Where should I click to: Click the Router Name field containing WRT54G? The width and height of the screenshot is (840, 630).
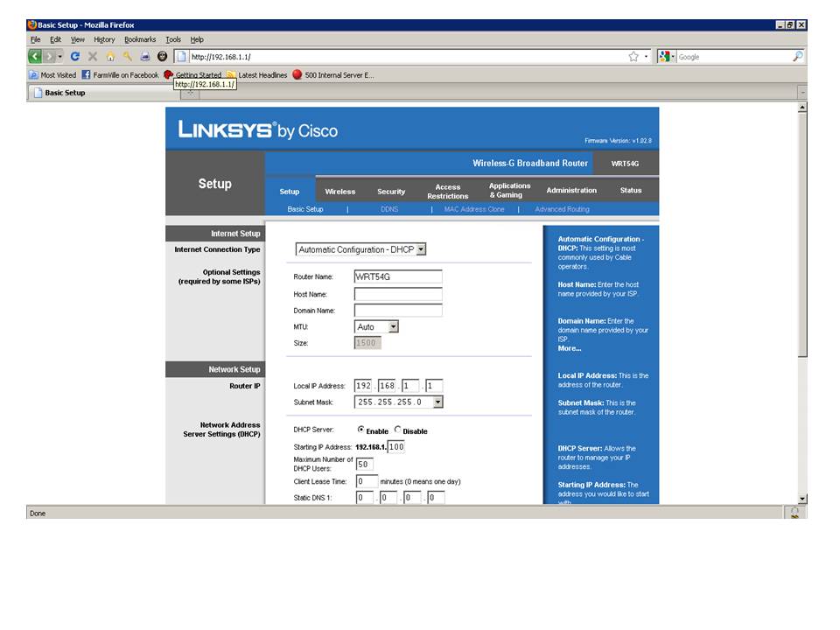(x=398, y=276)
